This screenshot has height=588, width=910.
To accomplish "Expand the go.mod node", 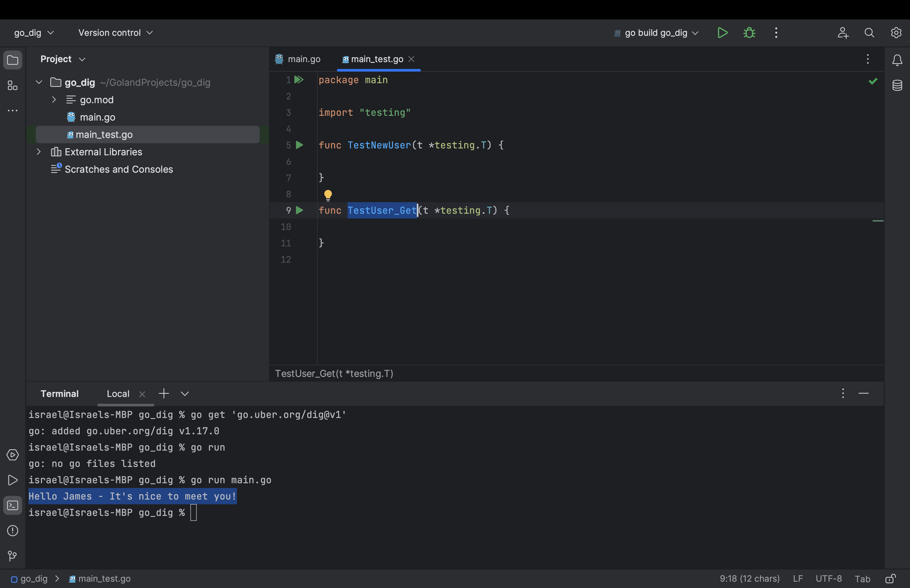I will (x=54, y=99).
